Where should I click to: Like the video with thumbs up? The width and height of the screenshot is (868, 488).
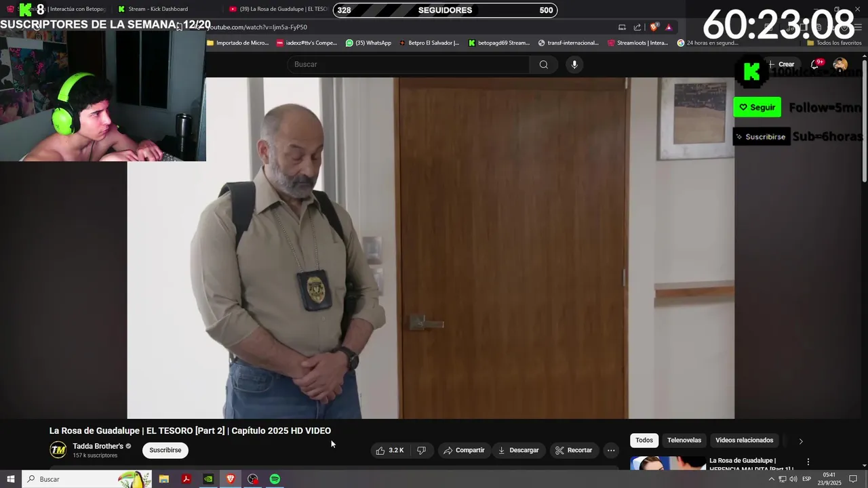[x=390, y=450]
